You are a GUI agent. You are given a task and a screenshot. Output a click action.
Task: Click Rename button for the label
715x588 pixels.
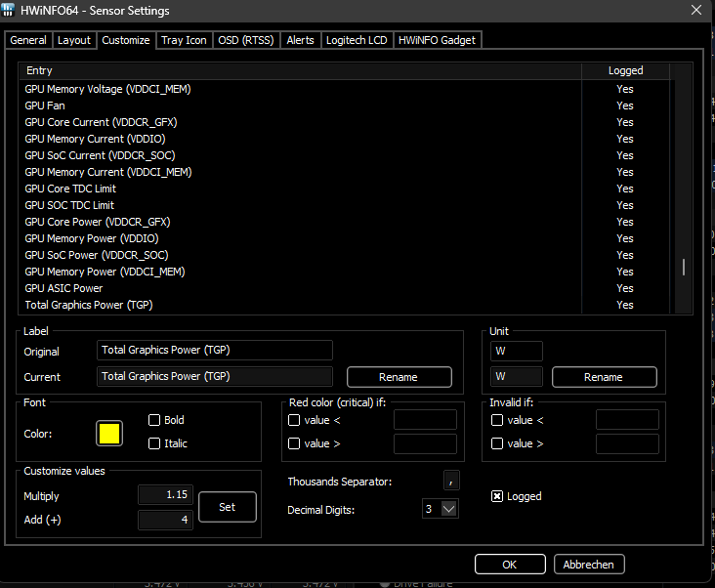(399, 377)
